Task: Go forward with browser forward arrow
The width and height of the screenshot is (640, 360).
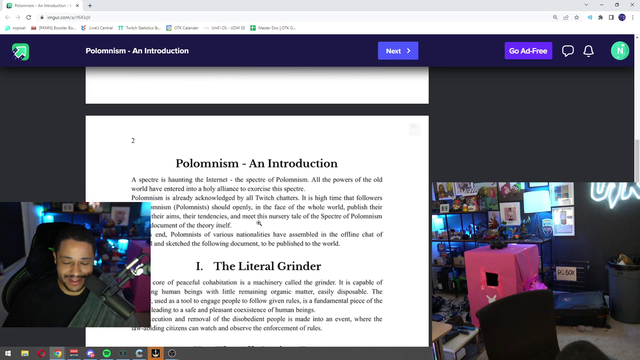Action: point(18,18)
